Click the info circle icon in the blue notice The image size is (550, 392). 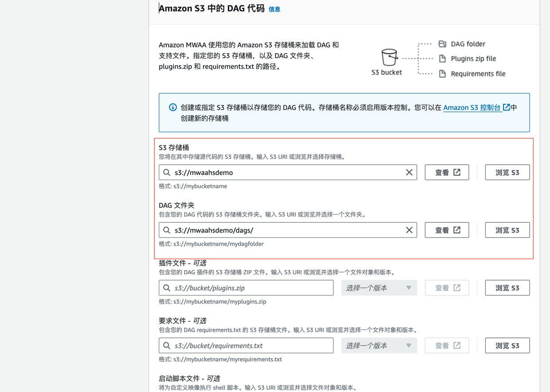pyautogui.click(x=173, y=107)
